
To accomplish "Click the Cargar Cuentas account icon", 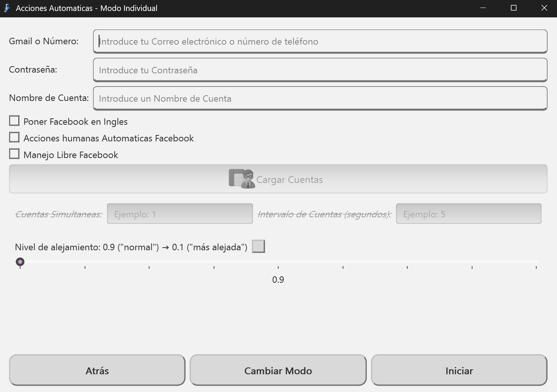I will 242,179.
